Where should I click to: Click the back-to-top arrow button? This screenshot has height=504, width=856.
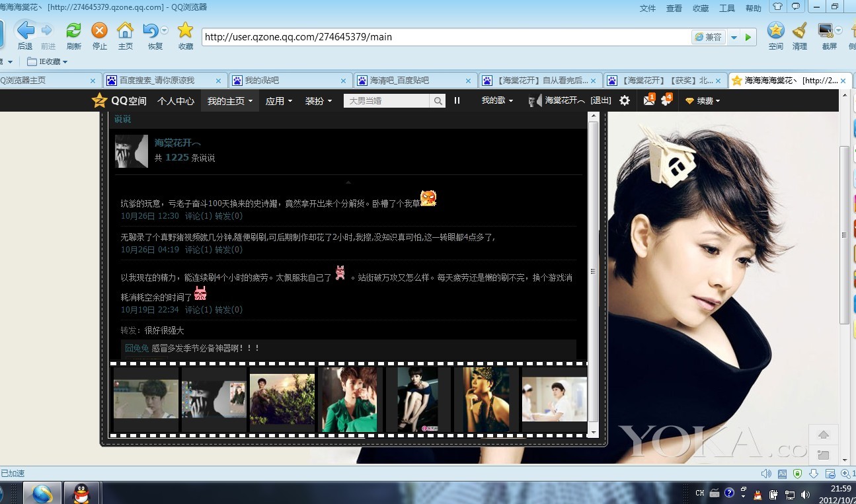[824, 435]
